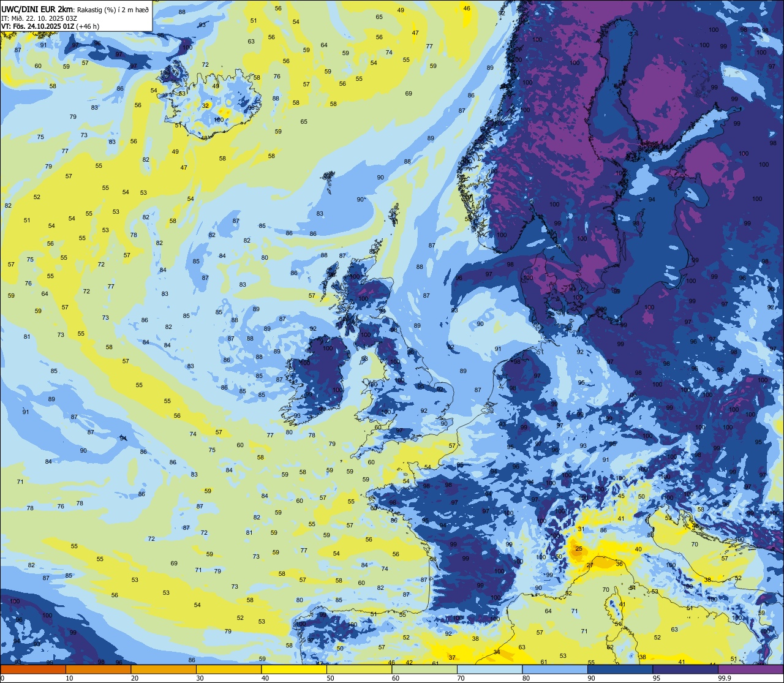The image size is (784, 683).
Task: Click the purple above-99.9% legend segment
Action: coord(751,670)
